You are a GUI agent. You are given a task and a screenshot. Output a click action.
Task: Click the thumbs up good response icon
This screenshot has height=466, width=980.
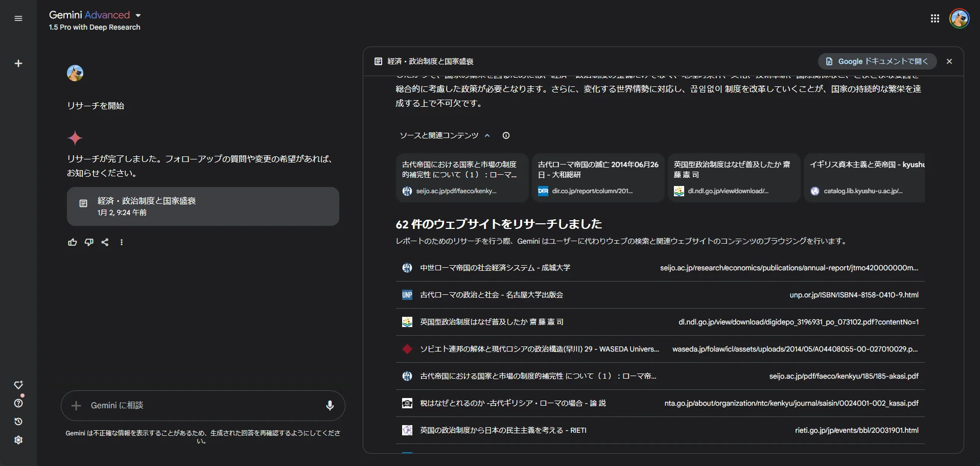[73, 242]
